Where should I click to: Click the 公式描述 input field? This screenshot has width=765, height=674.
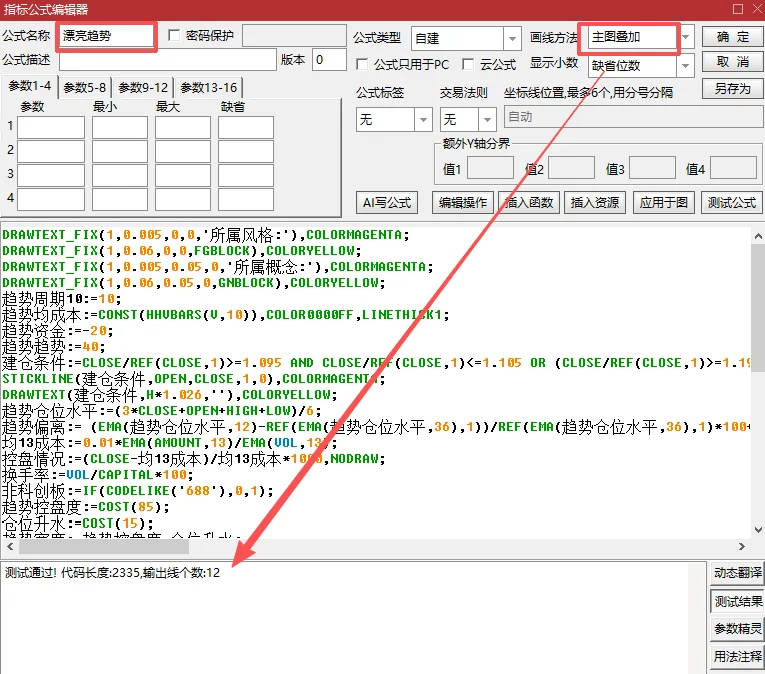pyautogui.click(x=168, y=61)
